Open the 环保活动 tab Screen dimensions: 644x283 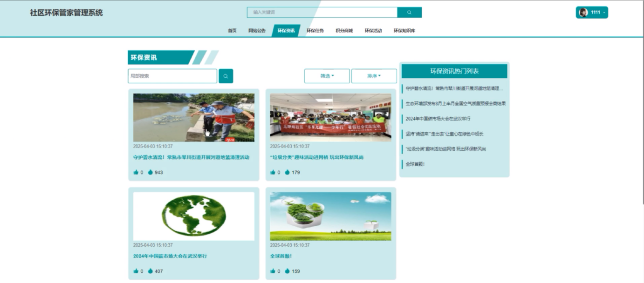pos(373,31)
